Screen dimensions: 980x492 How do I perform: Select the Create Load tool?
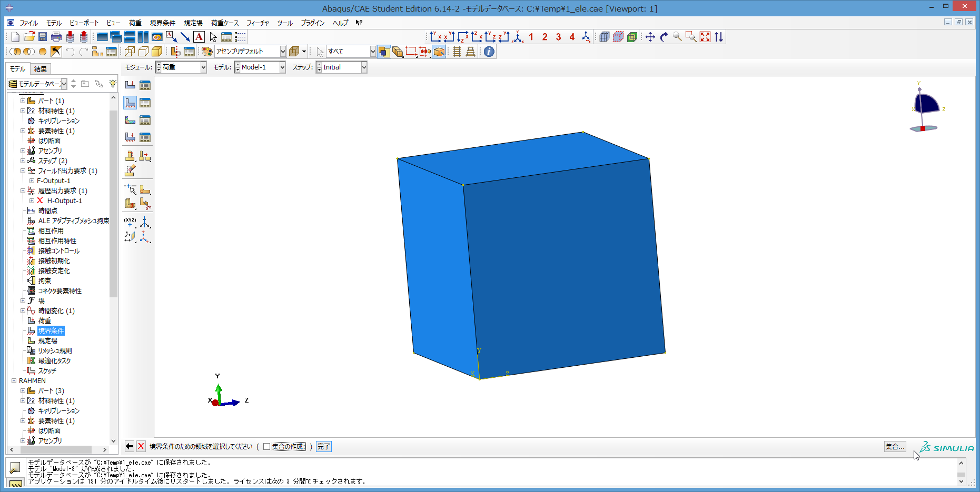pyautogui.click(x=130, y=85)
